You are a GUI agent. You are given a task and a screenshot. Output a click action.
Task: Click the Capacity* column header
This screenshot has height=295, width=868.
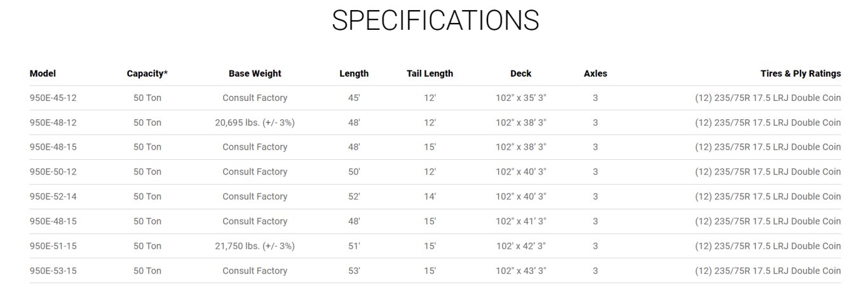coord(147,74)
